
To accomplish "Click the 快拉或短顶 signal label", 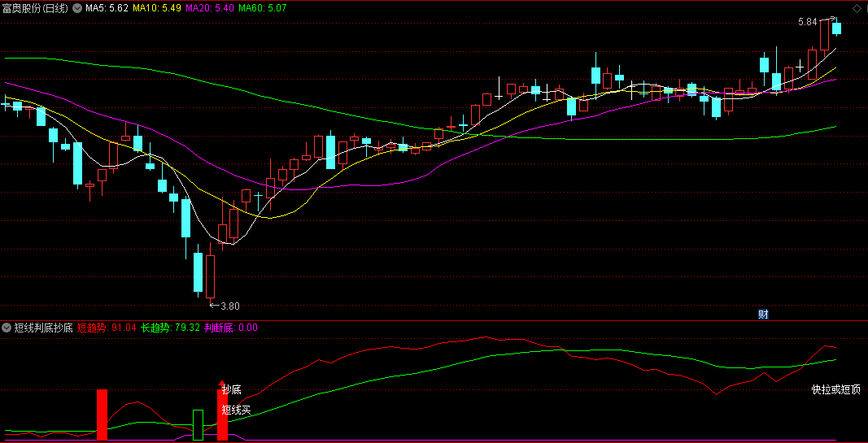I will coord(836,390).
